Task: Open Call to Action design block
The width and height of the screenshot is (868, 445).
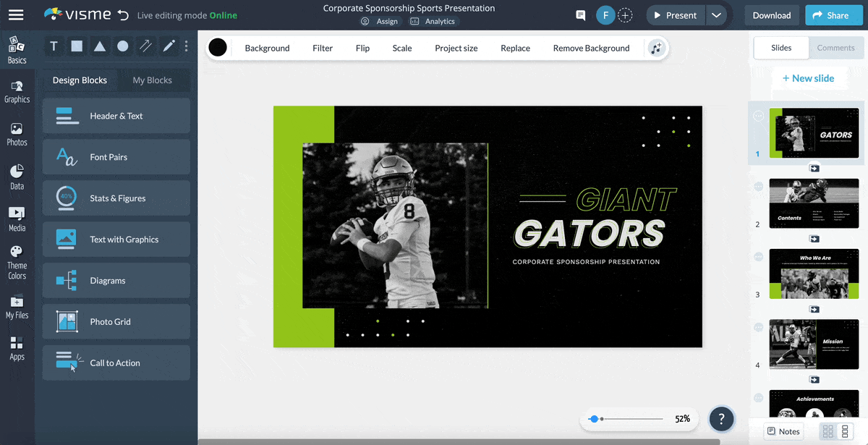Action: pos(116,363)
